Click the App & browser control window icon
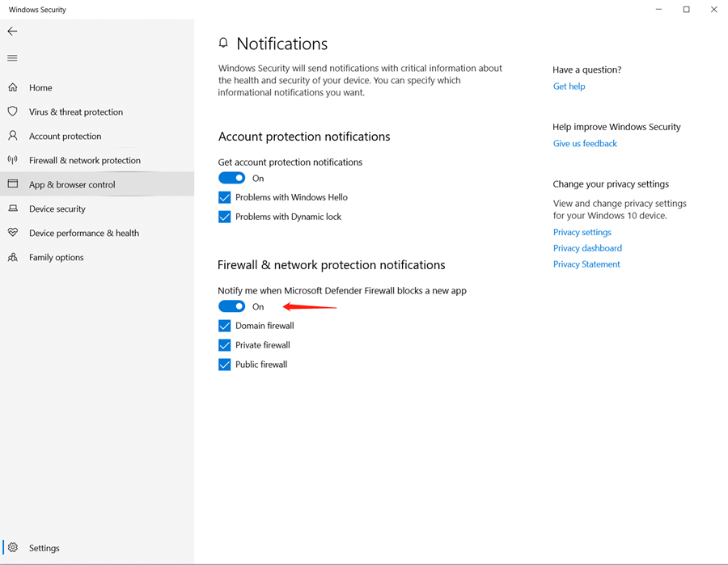728x565 pixels. [13, 184]
